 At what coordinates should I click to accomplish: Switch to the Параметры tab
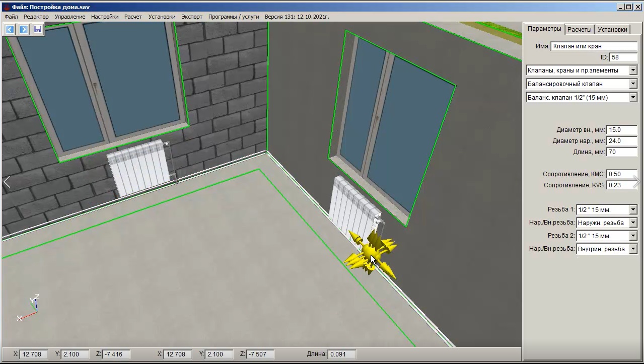click(544, 29)
